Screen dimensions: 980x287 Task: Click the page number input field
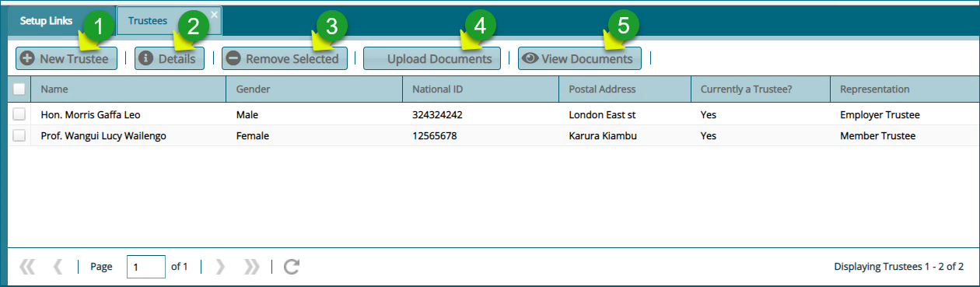(146, 267)
